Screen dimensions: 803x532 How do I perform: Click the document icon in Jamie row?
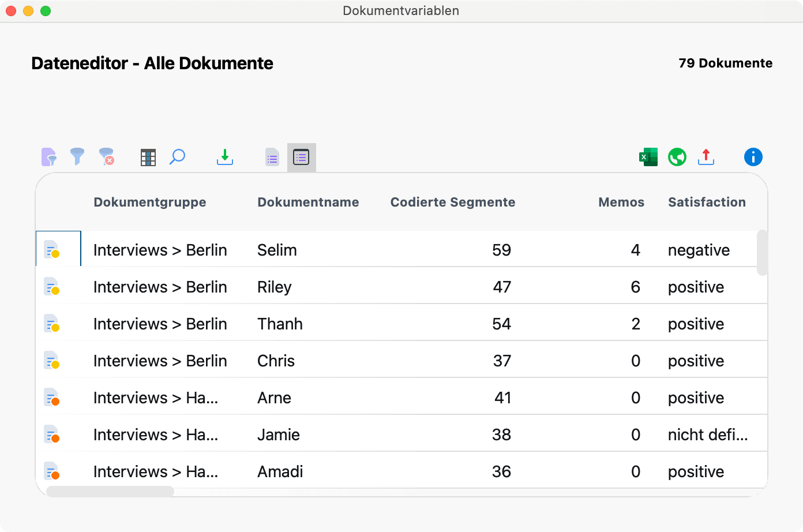point(52,434)
